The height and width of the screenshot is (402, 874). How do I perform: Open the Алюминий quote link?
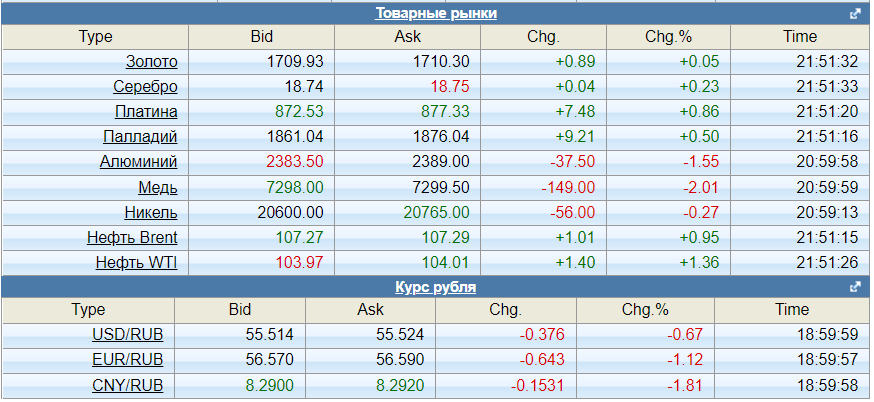138,161
